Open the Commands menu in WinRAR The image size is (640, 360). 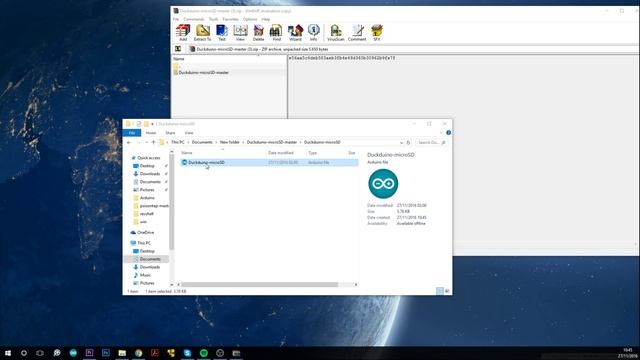coord(193,19)
